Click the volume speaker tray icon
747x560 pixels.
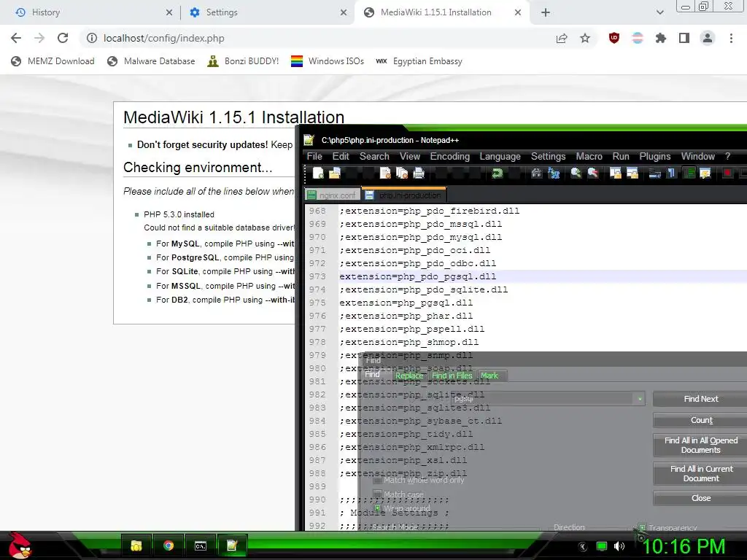pos(619,546)
